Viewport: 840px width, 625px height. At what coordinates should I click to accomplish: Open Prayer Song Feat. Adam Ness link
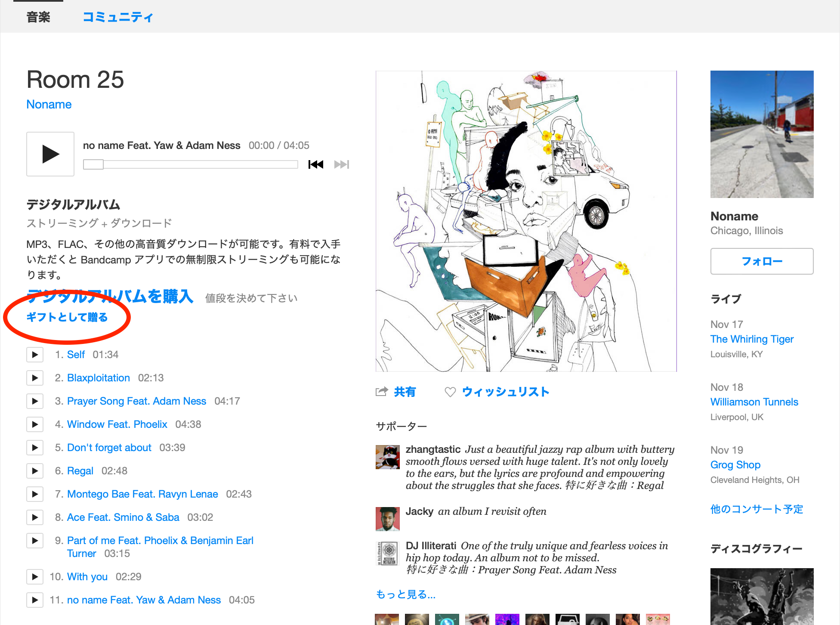pos(137,401)
